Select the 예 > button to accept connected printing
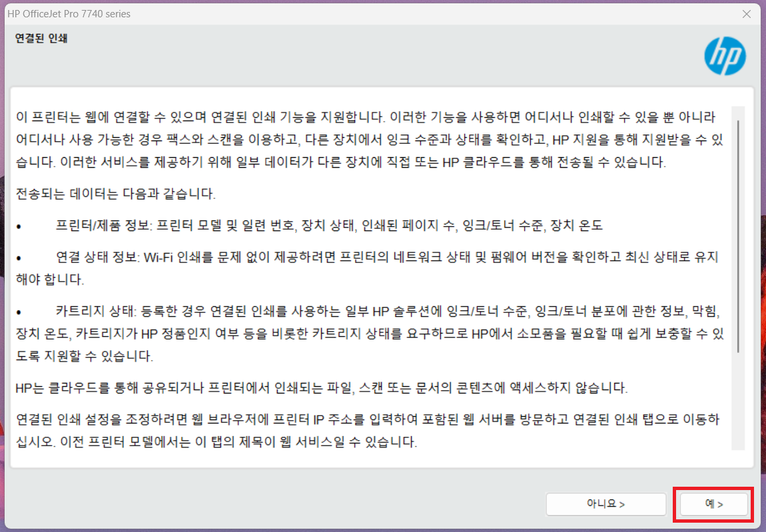This screenshot has width=766, height=532. [713, 504]
